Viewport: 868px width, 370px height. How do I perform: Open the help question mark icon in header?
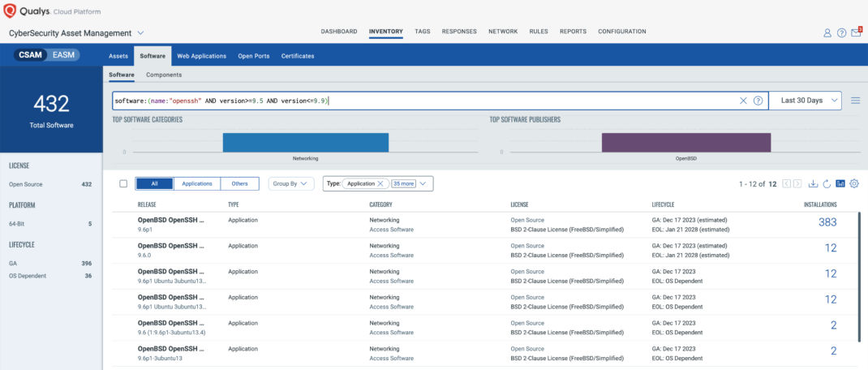[x=841, y=32]
